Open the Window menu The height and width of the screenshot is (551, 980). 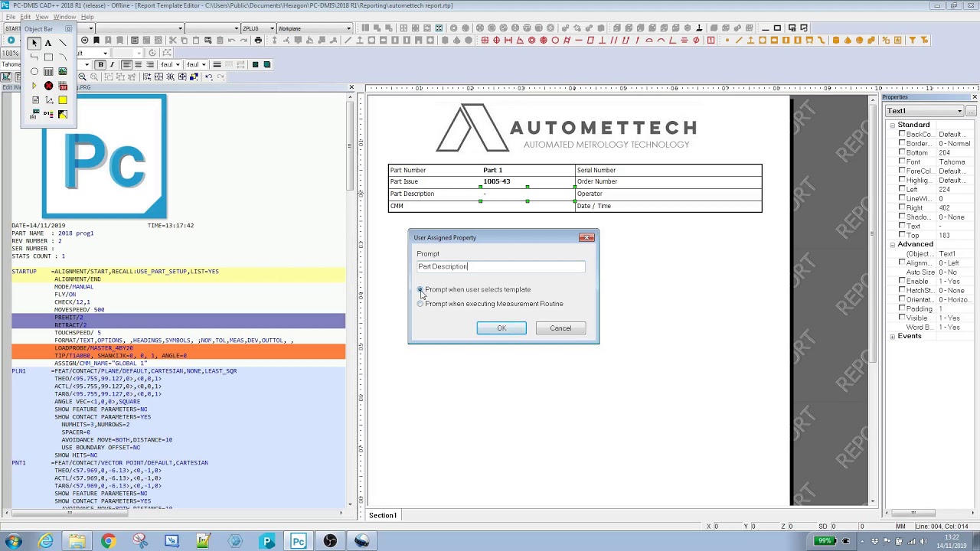pyautogui.click(x=65, y=17)
